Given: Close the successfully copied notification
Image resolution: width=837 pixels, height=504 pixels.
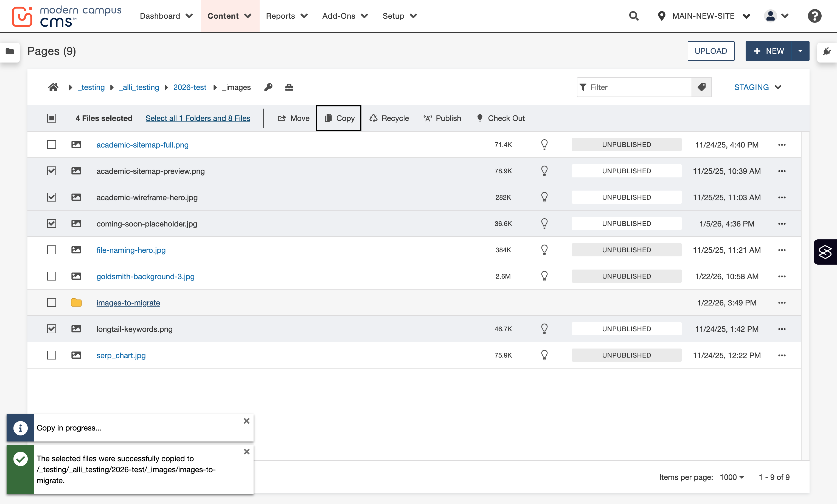Looking at the screenshot, I should click(x=247, y=452).
